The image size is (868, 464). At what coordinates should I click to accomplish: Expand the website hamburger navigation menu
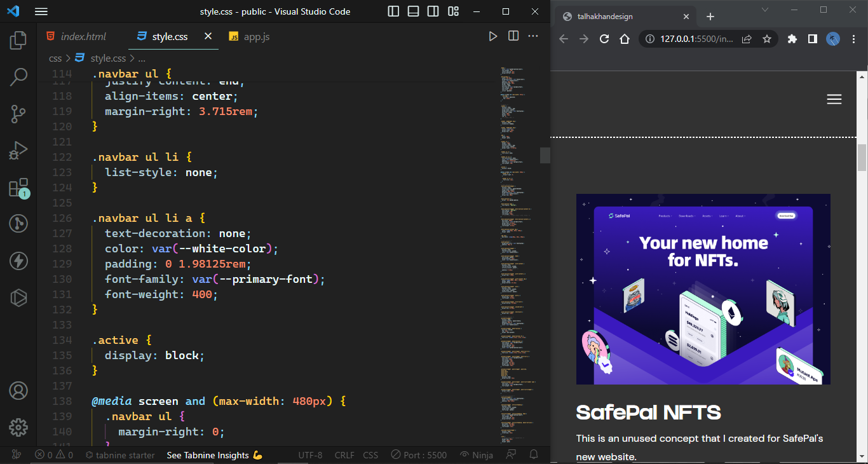(834, 99)
